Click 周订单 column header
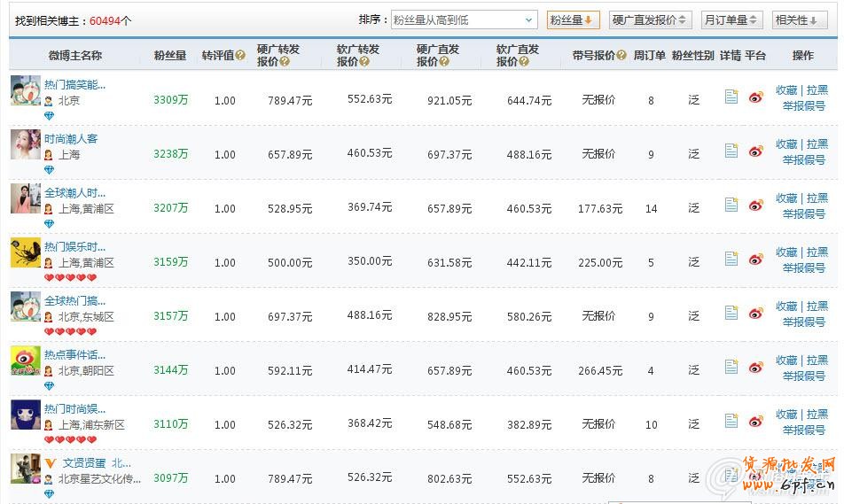 pos(649,55)
